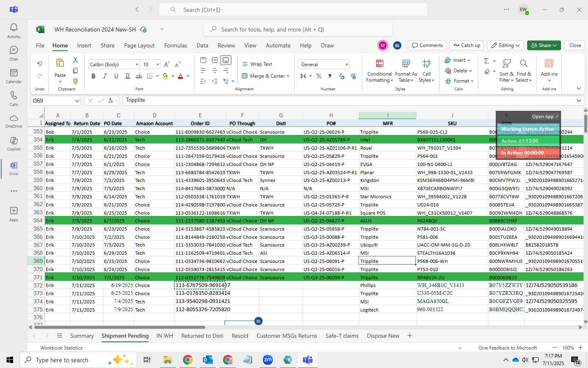The width and height of the screenshot is (588, 368).
Task: Increase decimal places
Action: [x=342, y=76]
